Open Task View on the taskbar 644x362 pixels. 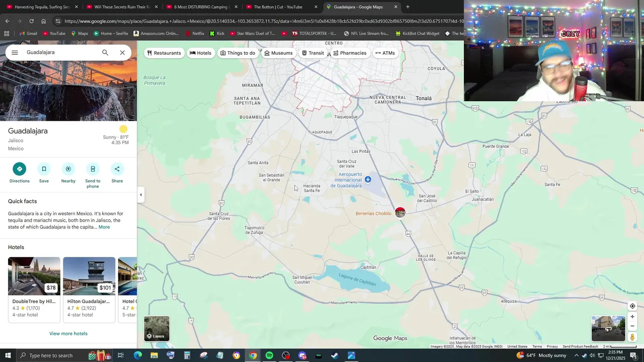[121, 355]
